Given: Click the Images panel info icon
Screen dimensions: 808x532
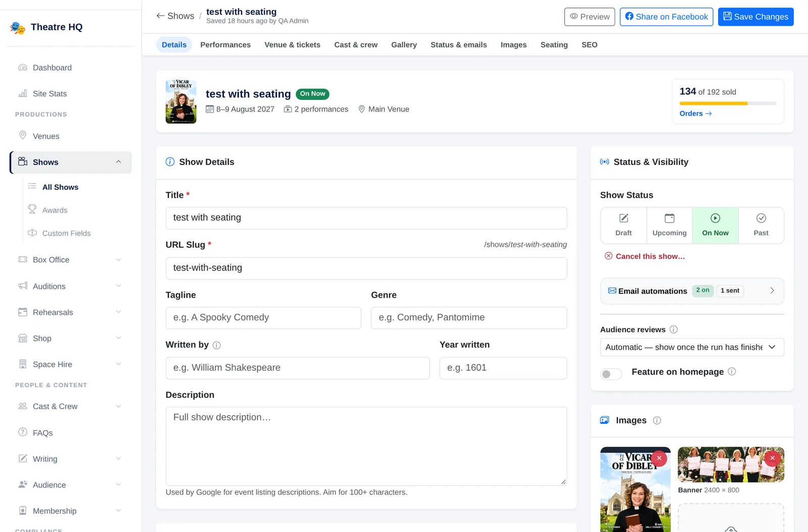Looking at the screenshot, I should [657, 420].
